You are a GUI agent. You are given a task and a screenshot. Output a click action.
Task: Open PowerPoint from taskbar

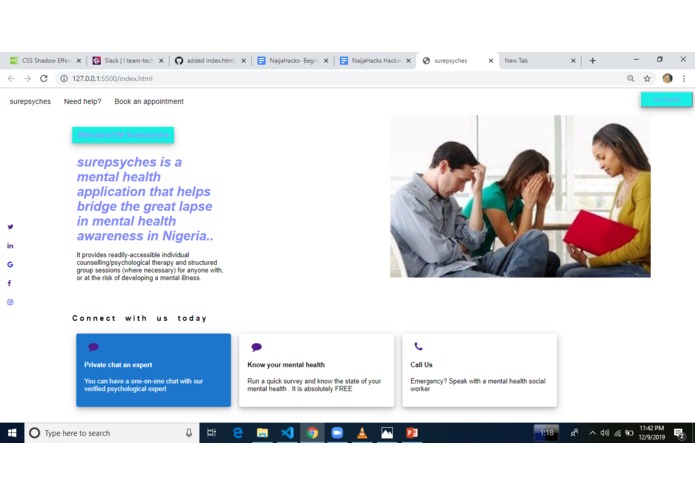[x=412, y=433]
